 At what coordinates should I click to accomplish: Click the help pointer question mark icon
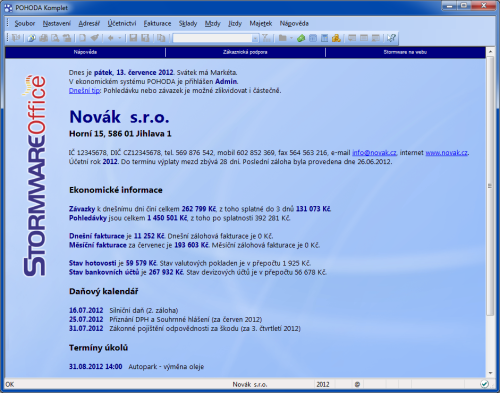pos(391,38)
